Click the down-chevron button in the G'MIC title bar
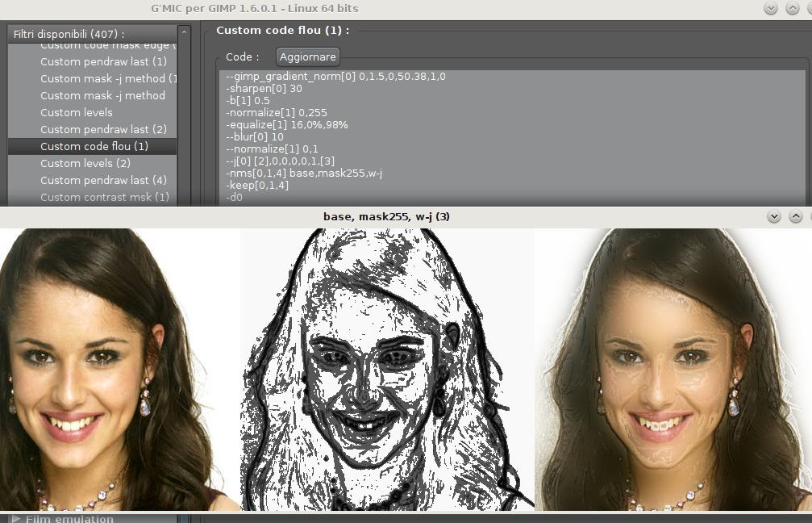 771,8
